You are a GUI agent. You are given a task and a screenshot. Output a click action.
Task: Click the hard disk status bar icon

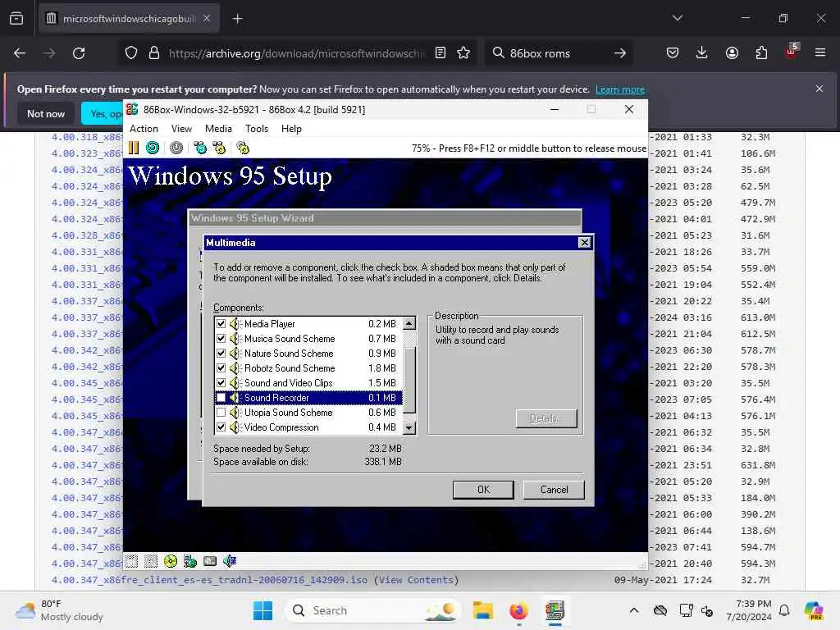point(210,561)
